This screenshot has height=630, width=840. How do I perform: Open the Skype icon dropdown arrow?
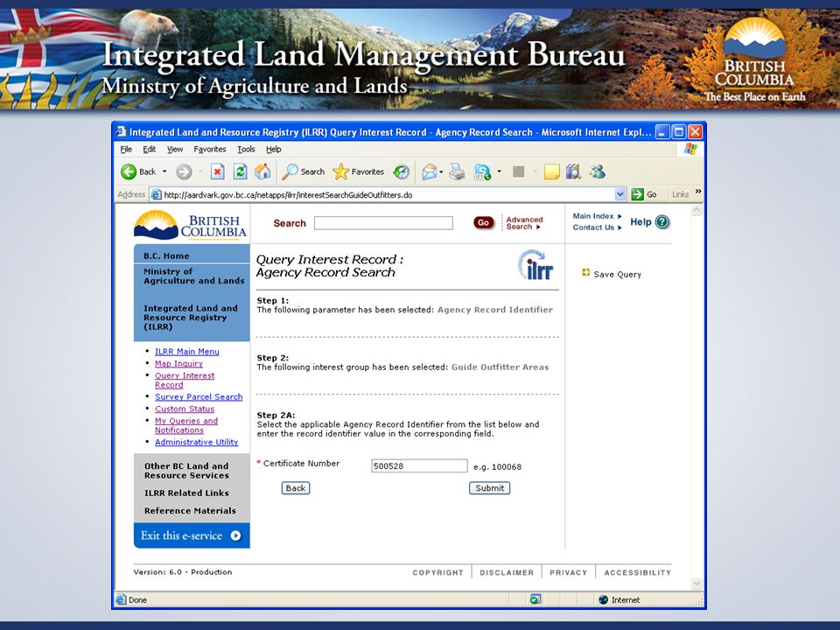point(500,171)
